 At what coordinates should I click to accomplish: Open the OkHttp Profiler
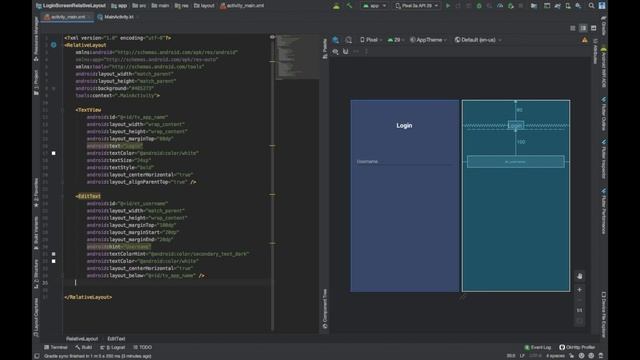pos(577,347)
